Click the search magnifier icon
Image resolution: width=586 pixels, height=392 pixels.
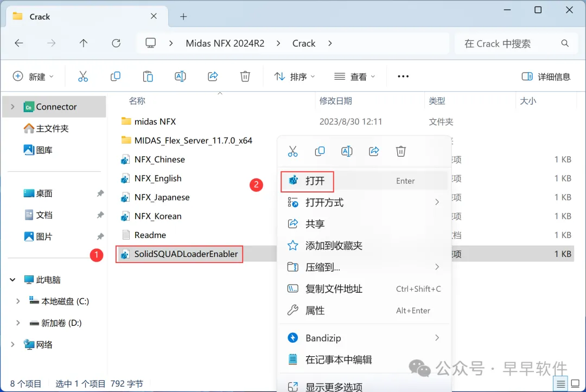565,43
